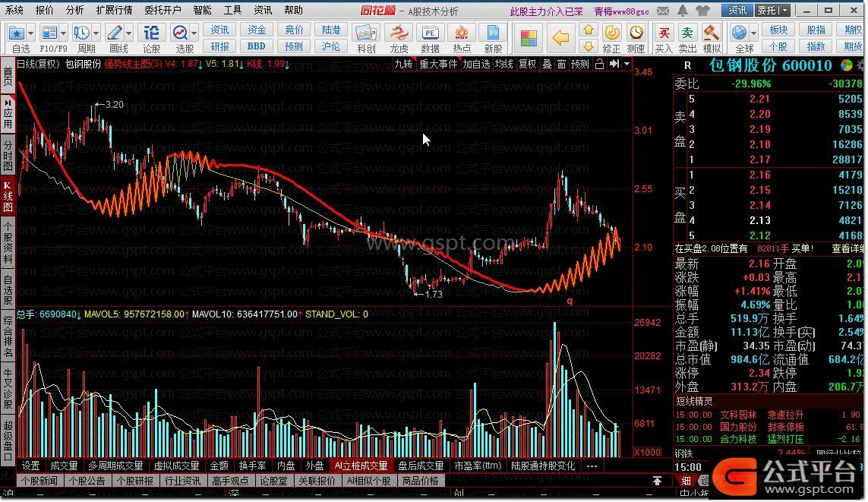Open the 论股 discussion icon
Viewport: 868px width, 502px height.
pyautogui.click(x=151, y=33)
